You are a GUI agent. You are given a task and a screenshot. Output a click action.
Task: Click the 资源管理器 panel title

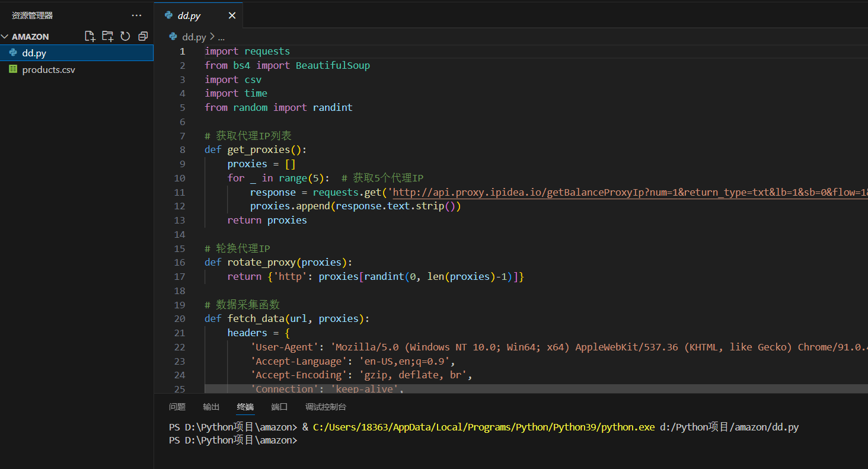pyautogui.click(x=32, y=15)
